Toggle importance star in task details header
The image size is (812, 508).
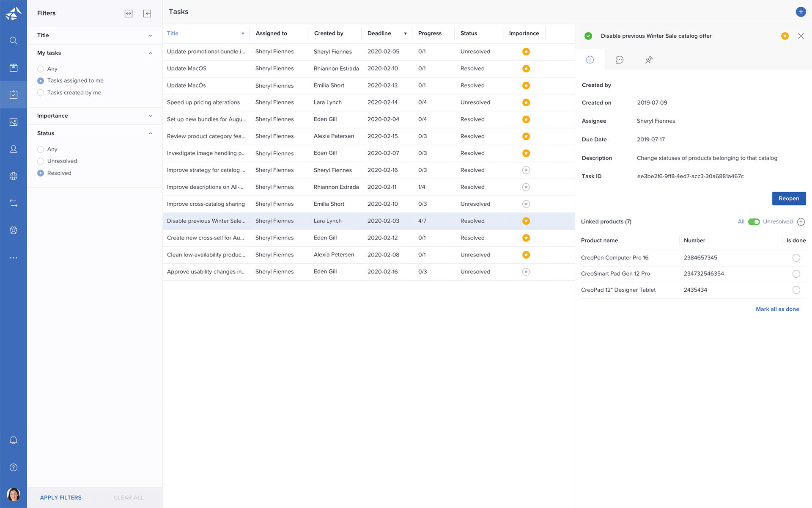(785, 36)
